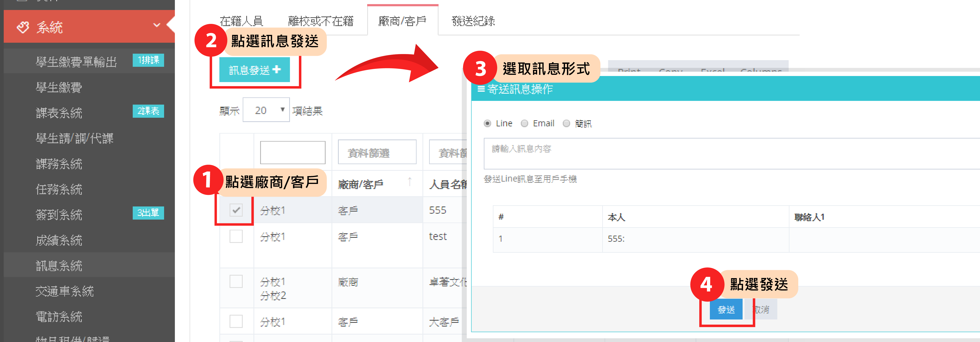Check the test customer row checkbox
980x342 pixels.
(x=236, y=236)
